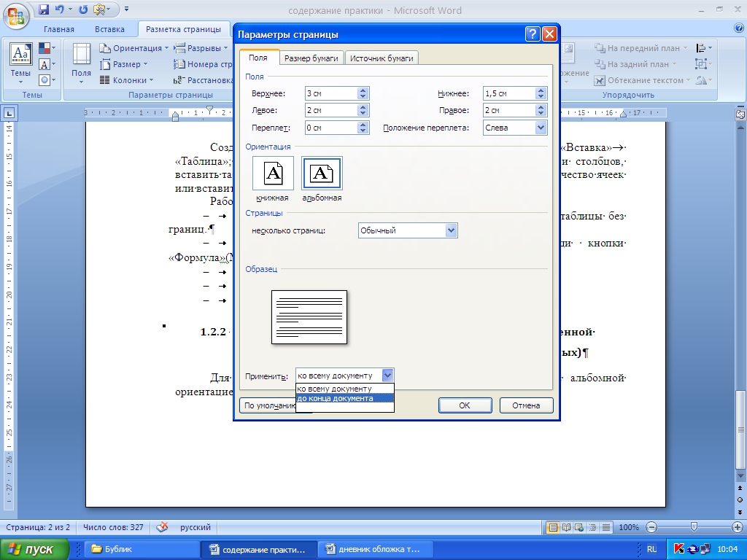Open the theme colors icon
Viewport: 747px width, 560px height.
point(44,48)
